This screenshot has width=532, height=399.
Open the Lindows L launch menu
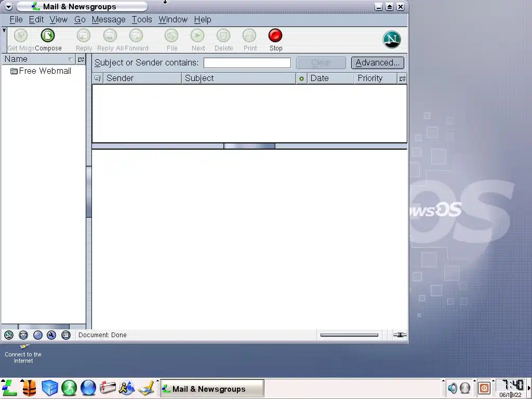[9, 388]
